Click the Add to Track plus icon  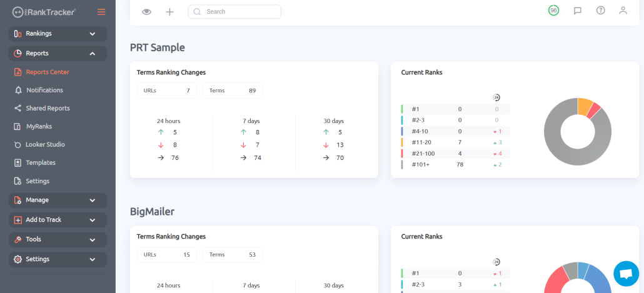(18, 220)
